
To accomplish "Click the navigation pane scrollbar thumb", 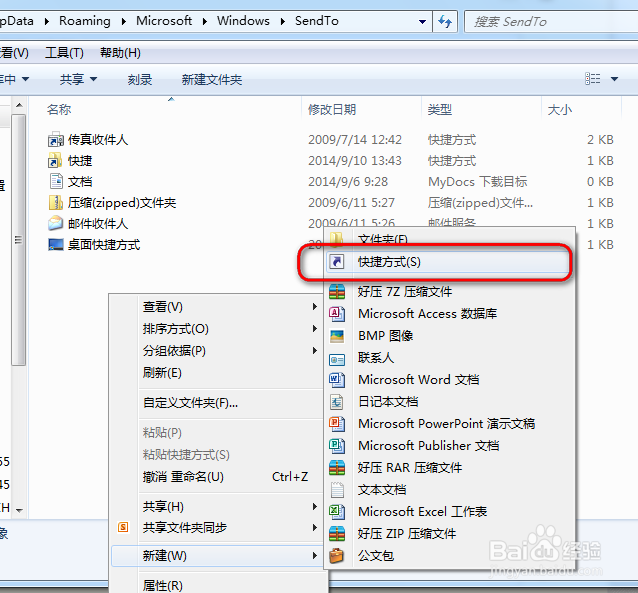I will point(19,240).
